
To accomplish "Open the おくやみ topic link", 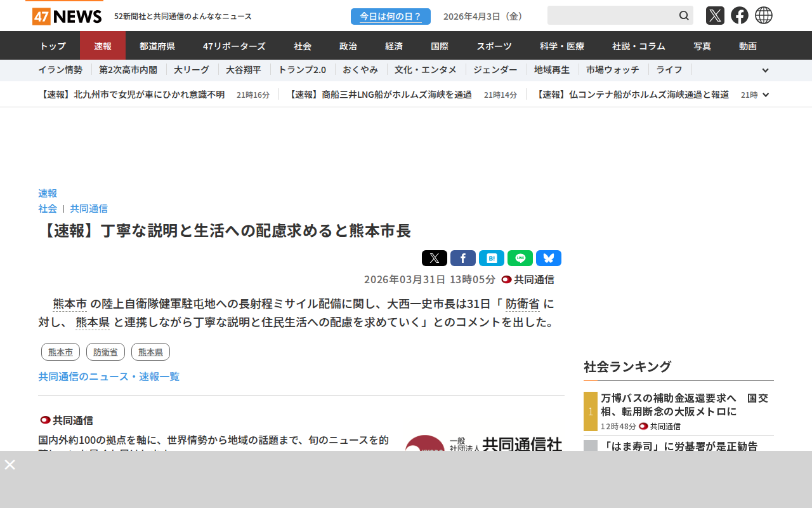I will 360,70.
